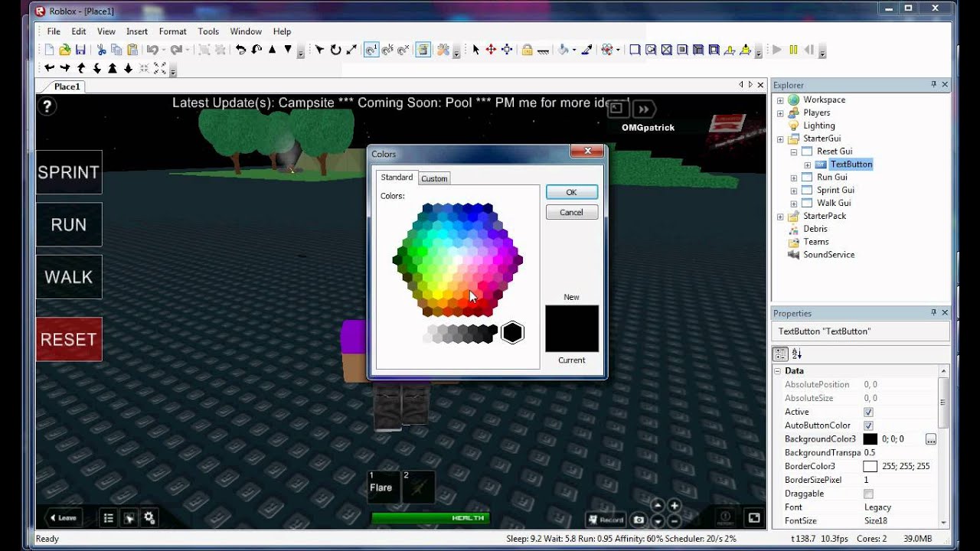Select the Place1 document tab
The height and width of the screenshot is (551, 980).
(67, 86)
